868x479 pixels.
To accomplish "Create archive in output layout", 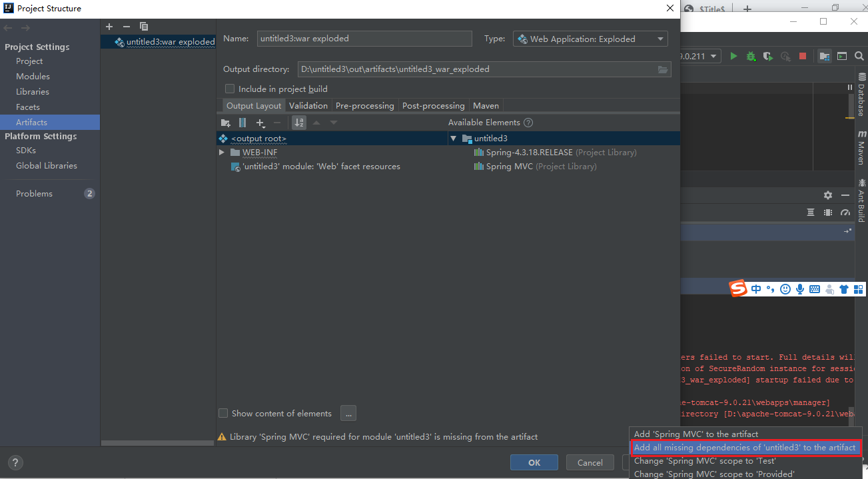I will (x=242, y=123).
